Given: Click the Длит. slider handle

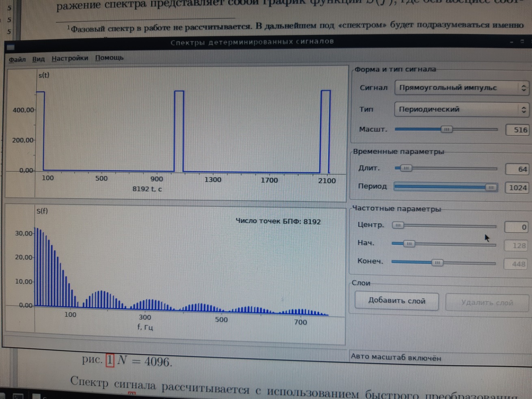Looking at the screenshot, I should click(406, 168).
